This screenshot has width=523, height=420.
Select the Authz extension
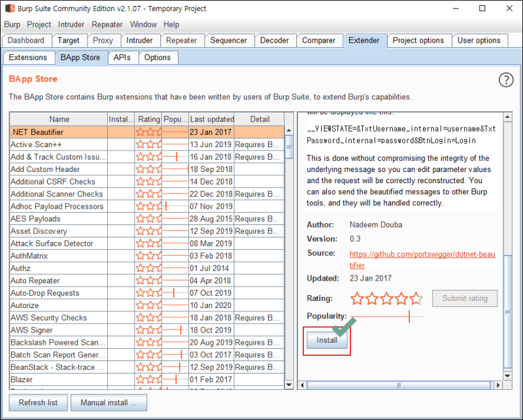tap(146, 268)
